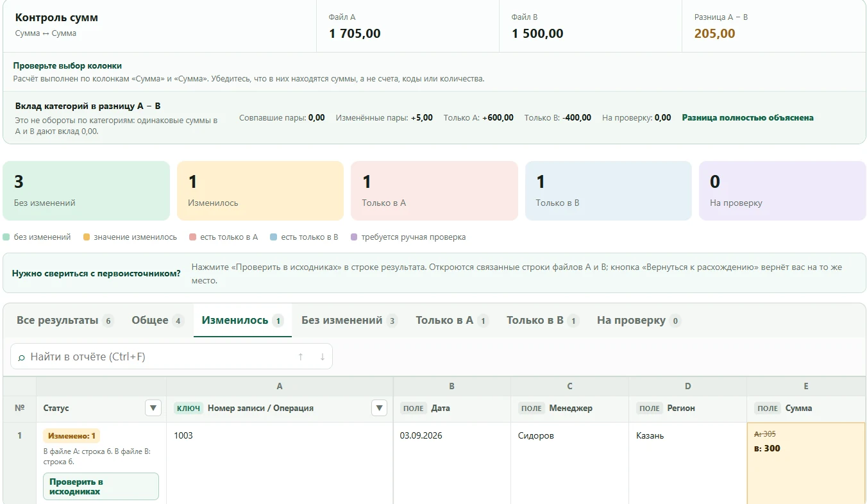Screen dimensions: 867x504
Task: Click the Проверить в исходниках button
Action: click(x=101, y=487)
